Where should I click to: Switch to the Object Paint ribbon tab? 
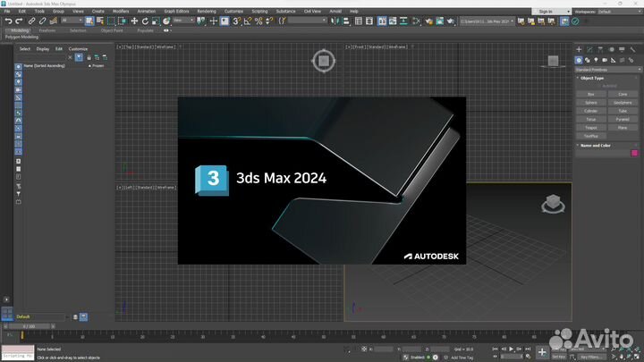(112, 30)
